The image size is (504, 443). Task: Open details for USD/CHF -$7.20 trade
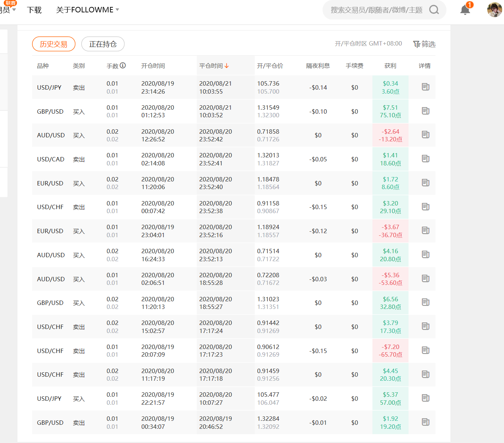coord(425,350)
